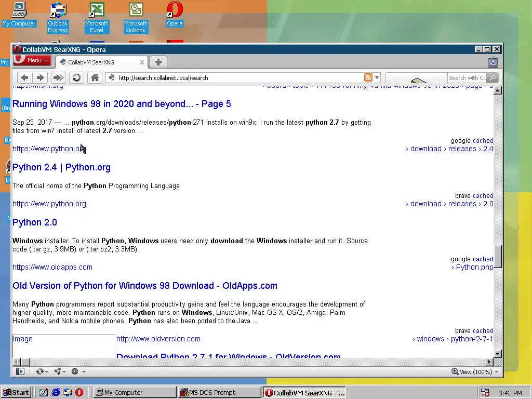Screen dimensions: 532x399
Task: Open a new tab with plus button
Action: (158, 62)
